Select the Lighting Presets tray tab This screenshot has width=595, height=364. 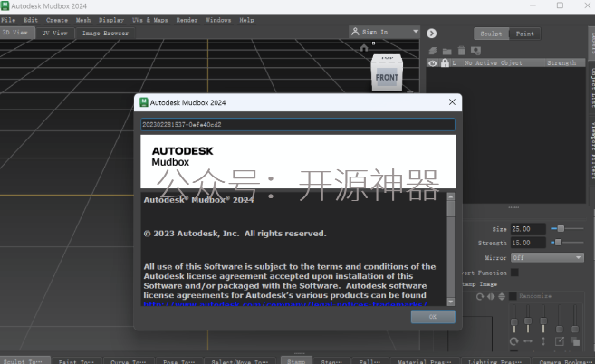coord(494,361)
